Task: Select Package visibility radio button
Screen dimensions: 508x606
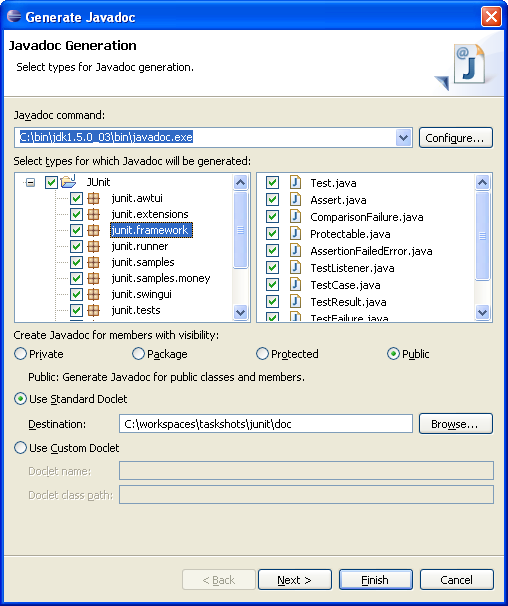Action: coord(138,354)
